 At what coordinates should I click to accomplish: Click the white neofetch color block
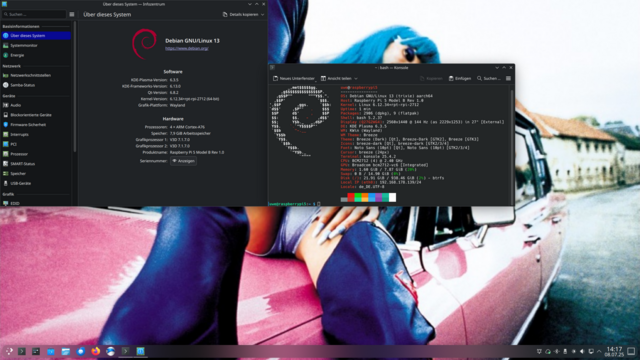coord(392,198)
